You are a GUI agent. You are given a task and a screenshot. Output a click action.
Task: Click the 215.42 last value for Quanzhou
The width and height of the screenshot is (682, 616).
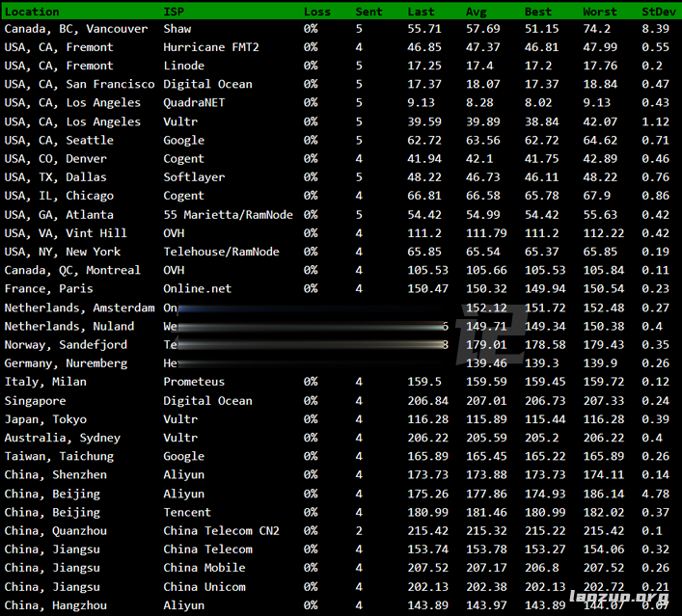pos(428,531)
